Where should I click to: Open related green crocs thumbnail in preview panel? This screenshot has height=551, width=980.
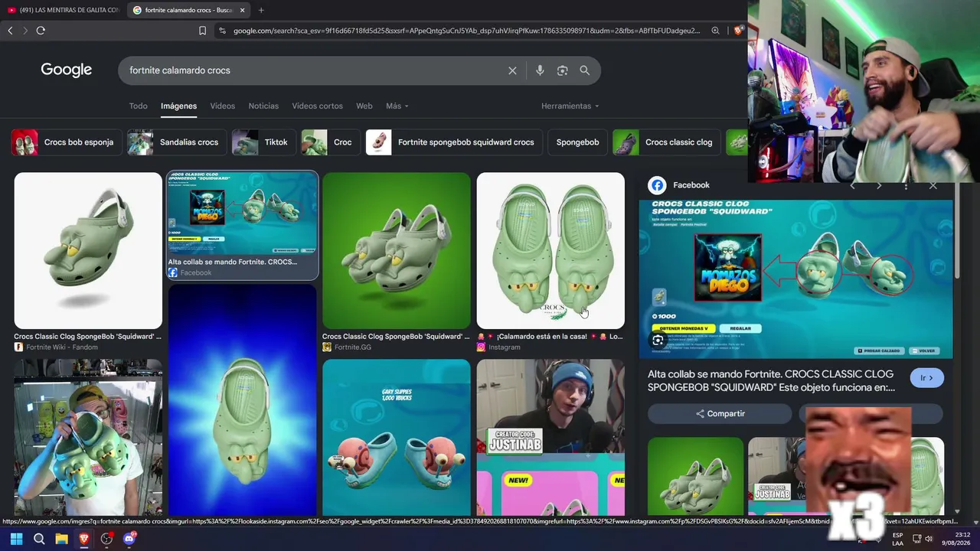(695, 476)
